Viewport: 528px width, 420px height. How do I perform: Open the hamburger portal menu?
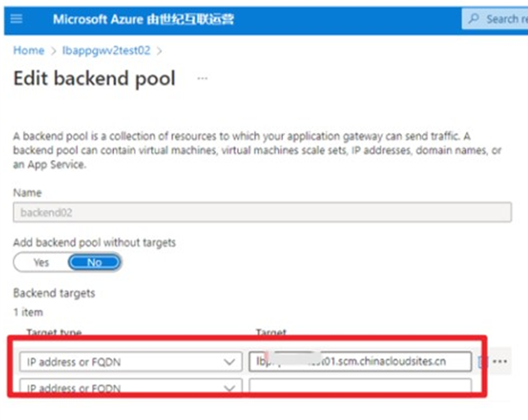tap(16, 19)
